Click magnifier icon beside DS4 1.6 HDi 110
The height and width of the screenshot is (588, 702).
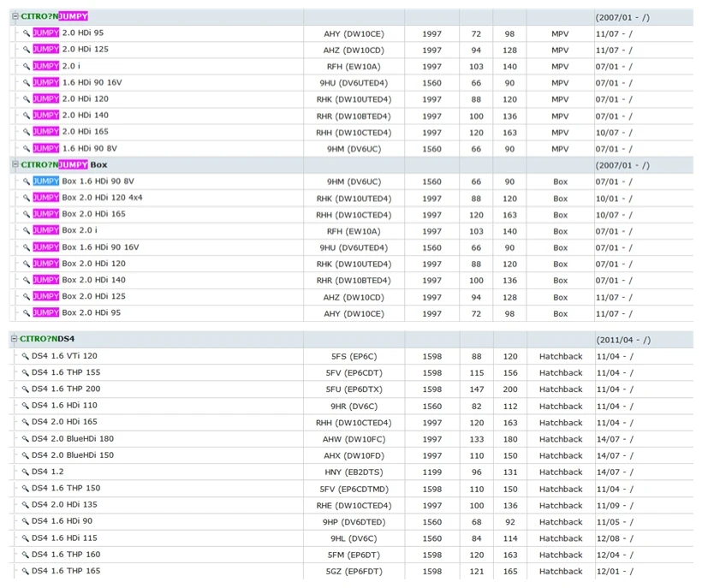point(25,406)
